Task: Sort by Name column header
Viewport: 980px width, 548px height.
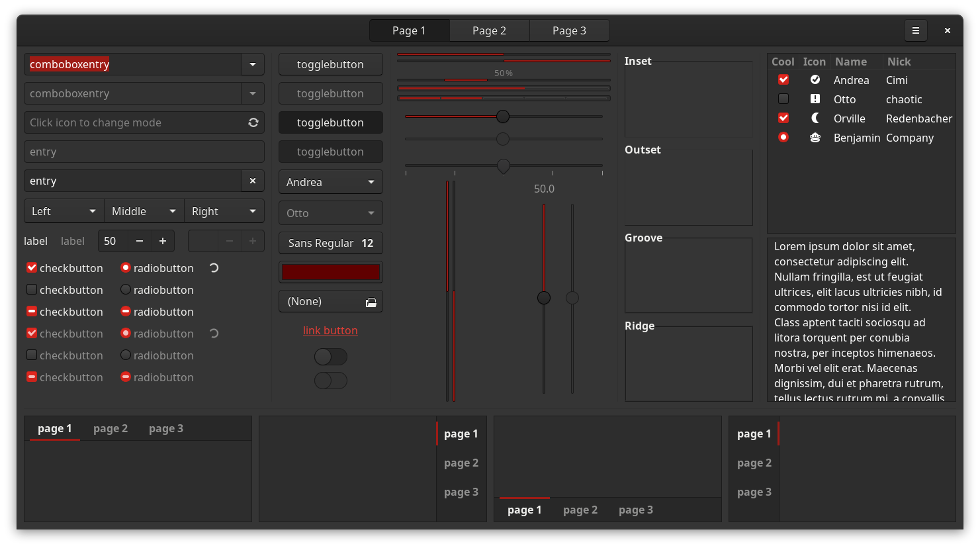Action: 856,62
